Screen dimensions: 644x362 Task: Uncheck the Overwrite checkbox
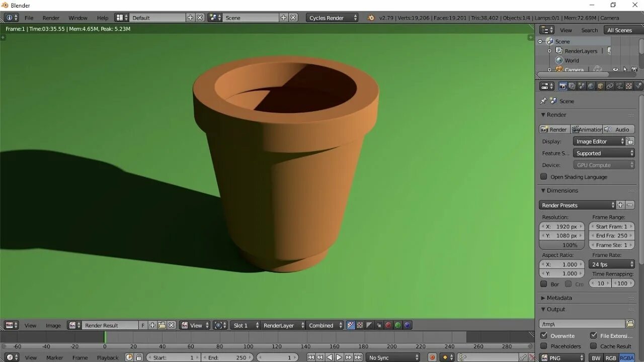[544, 336]
